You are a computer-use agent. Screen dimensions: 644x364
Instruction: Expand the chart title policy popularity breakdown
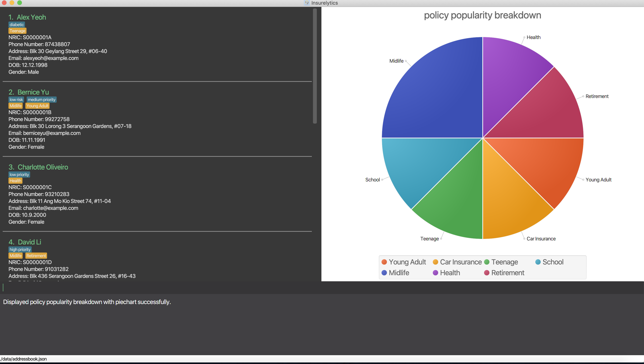482,15
